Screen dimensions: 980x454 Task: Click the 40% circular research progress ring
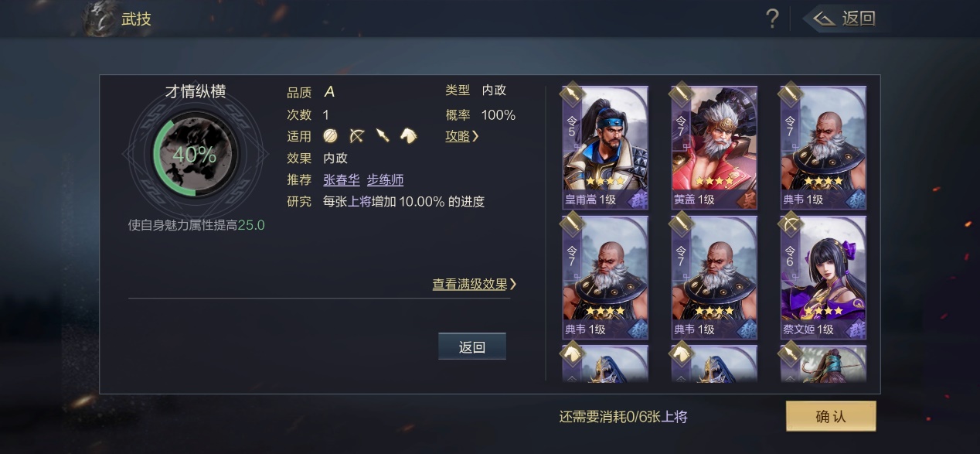[195, 155]
